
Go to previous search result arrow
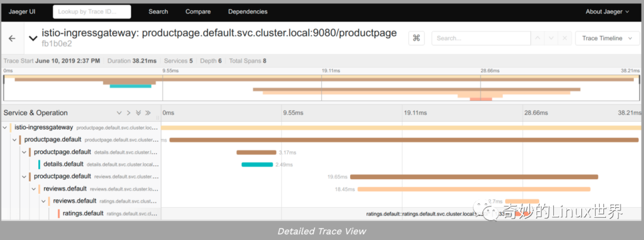coord(537,38)
